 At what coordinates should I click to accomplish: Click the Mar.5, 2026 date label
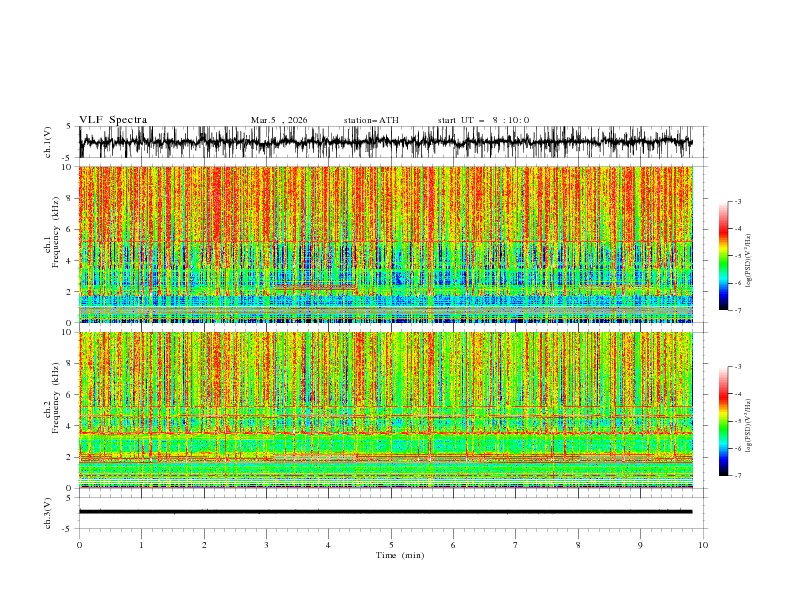[x=279, y=120]
